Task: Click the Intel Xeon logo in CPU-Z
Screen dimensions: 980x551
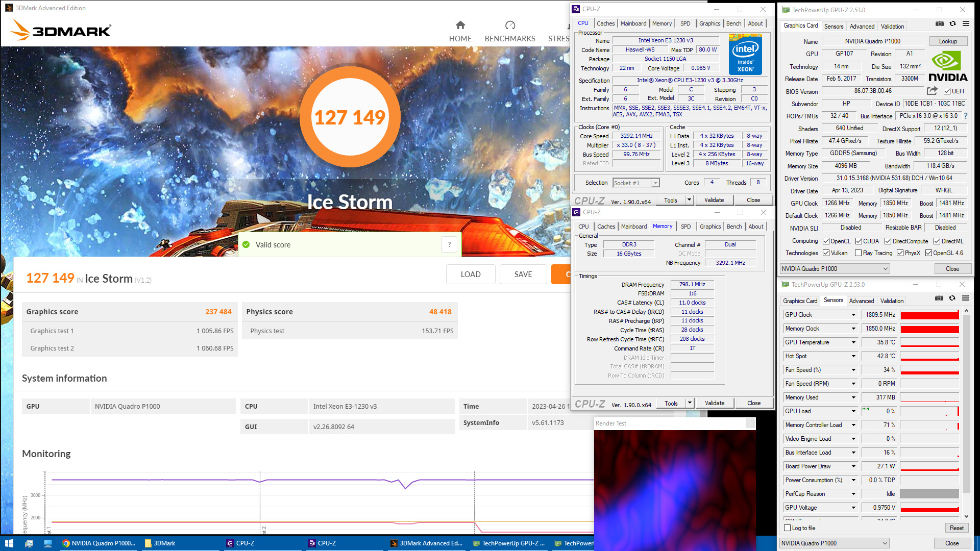Action: click(x=745, y=55)
